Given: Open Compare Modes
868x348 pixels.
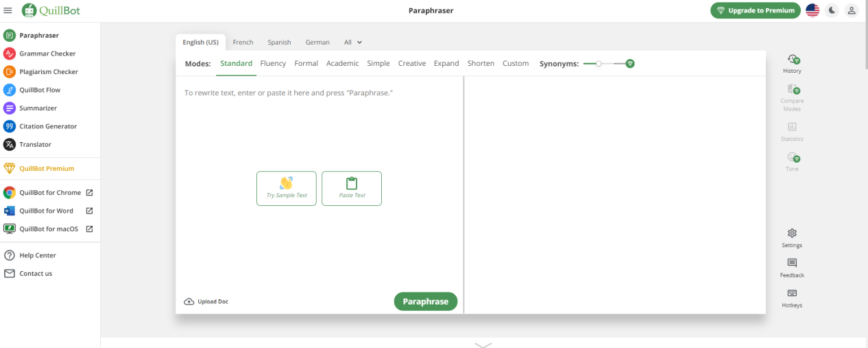Looking at the screenshot, I should (792, 97).
